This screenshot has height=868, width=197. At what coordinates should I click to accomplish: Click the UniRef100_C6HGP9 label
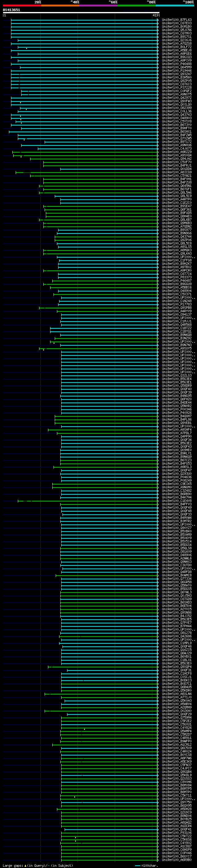point(177,850)
